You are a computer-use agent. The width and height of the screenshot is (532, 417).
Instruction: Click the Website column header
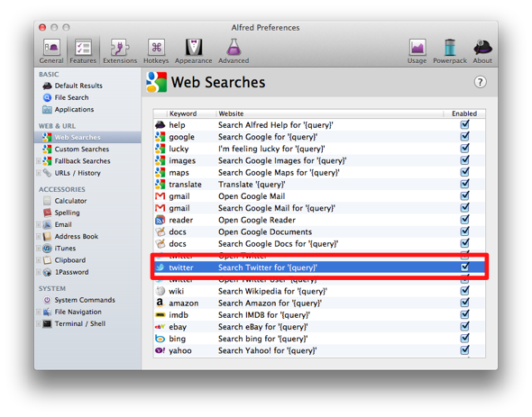pos(329,113)
